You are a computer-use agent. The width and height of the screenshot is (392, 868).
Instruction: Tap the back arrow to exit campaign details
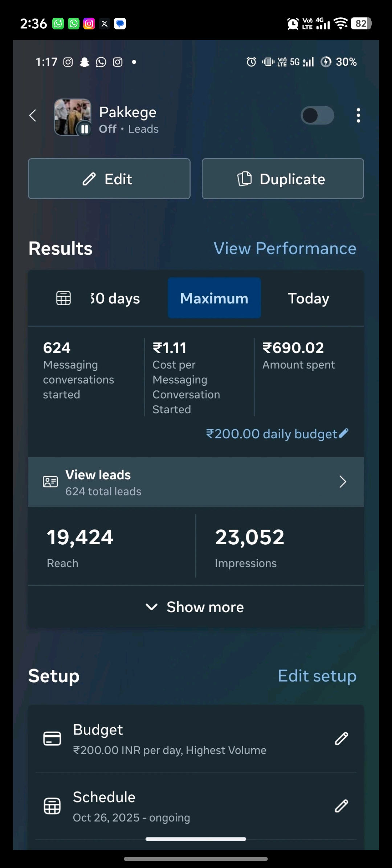pyautogui.click(x=32, y=115)
